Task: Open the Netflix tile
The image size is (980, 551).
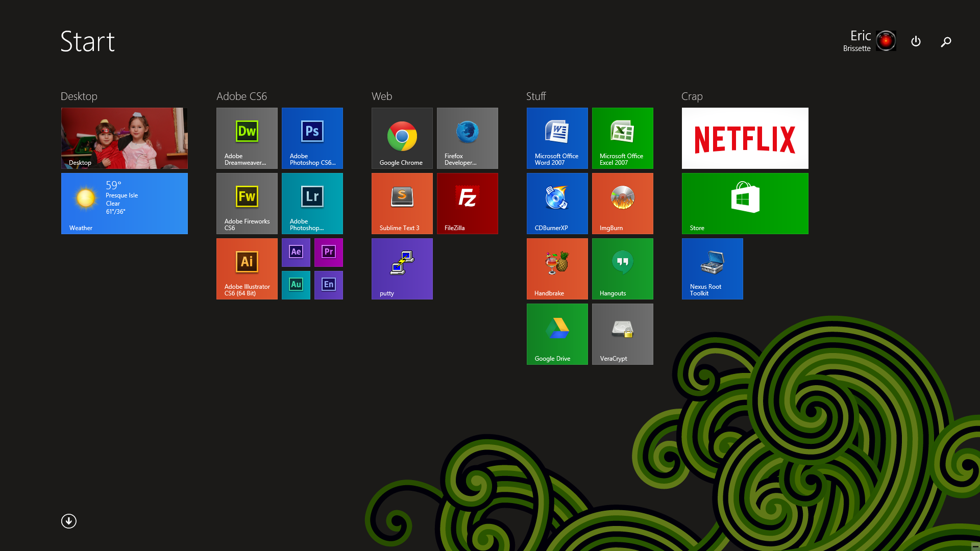Action: [x=745, y=138]
